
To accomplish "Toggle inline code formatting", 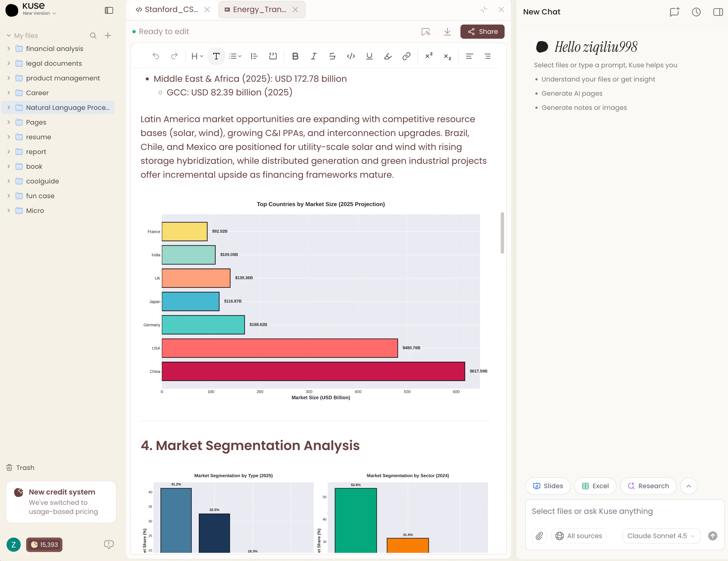I will [x=351, y=56].
